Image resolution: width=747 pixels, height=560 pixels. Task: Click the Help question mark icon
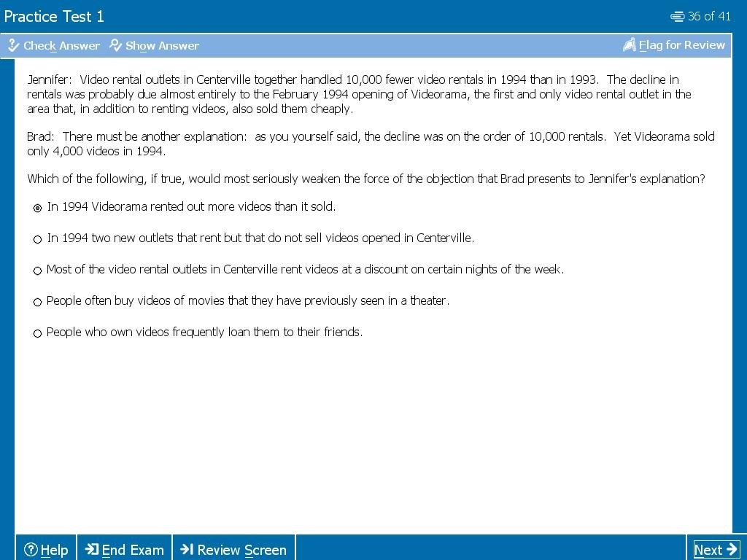coord(31,550)
